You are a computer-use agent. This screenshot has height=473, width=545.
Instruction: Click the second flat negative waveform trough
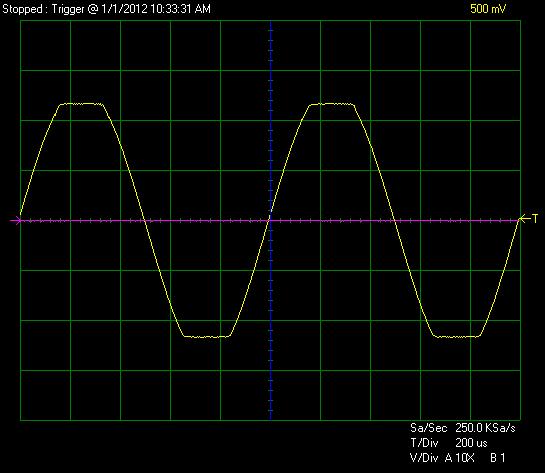click(457, 336)
